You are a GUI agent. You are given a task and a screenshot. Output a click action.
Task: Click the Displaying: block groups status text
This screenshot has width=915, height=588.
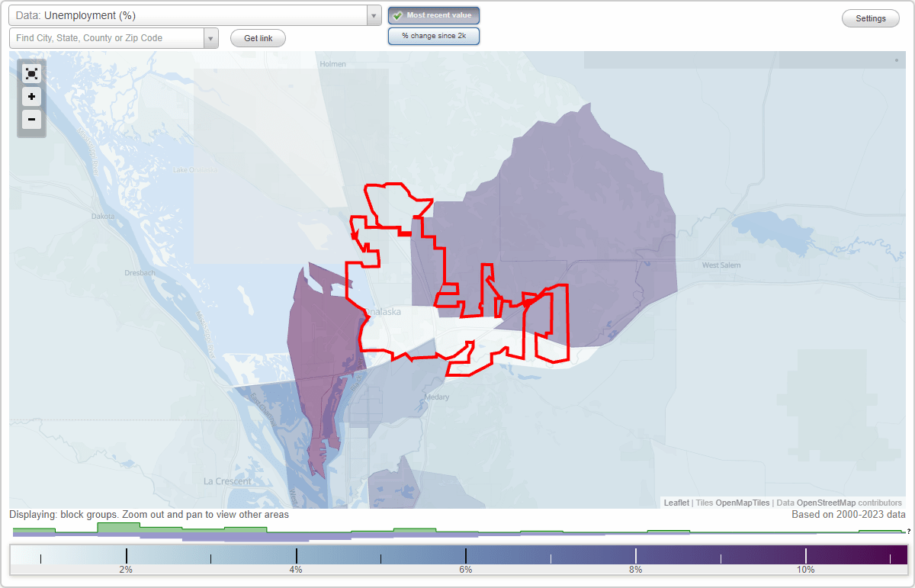(149, 515)
